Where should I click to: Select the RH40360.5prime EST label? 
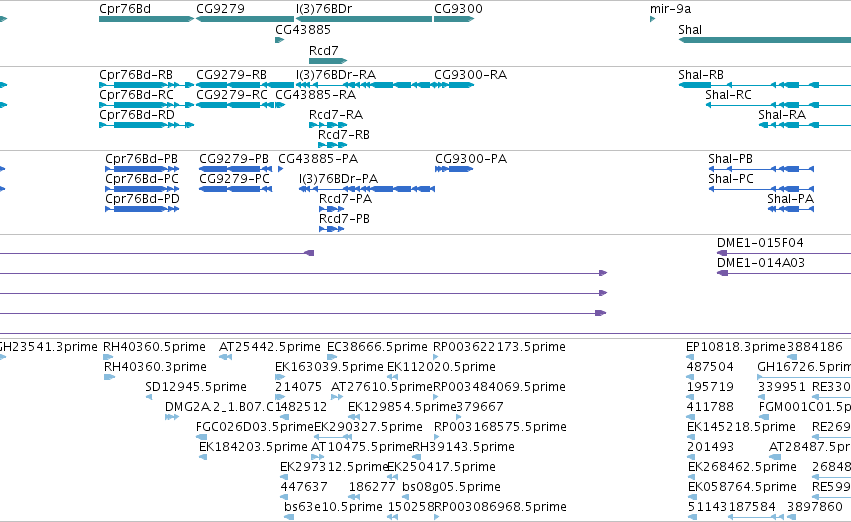click(155, 347)
